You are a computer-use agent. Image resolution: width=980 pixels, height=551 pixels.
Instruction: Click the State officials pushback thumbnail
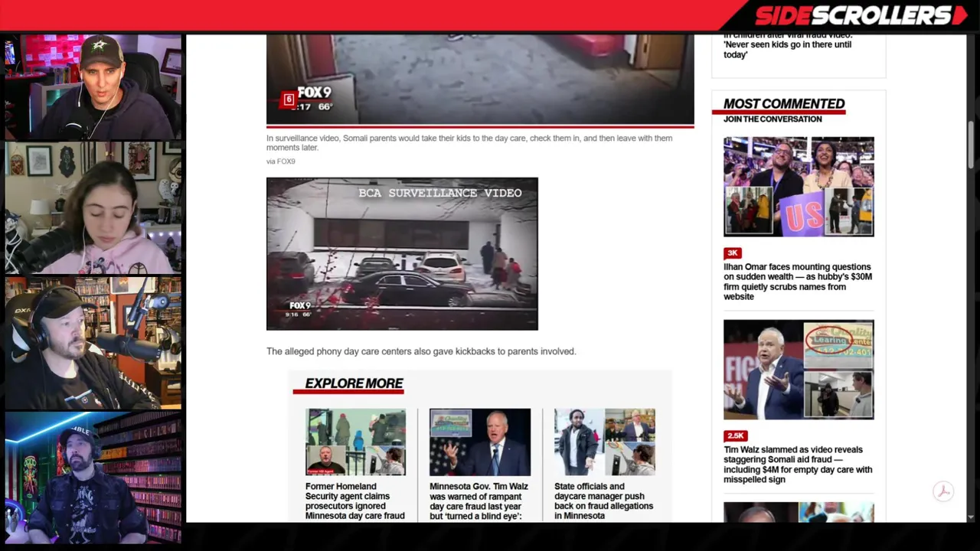pos(605,442)
